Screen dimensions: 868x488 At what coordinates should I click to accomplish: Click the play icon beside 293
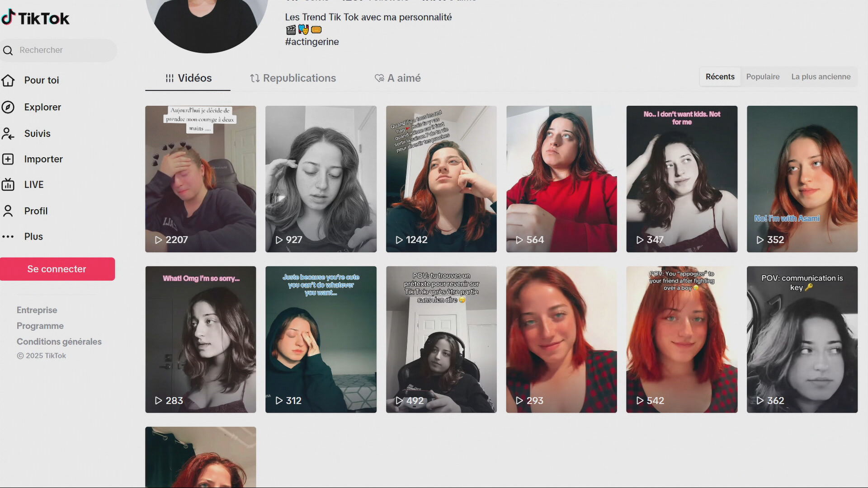(519, 400)
